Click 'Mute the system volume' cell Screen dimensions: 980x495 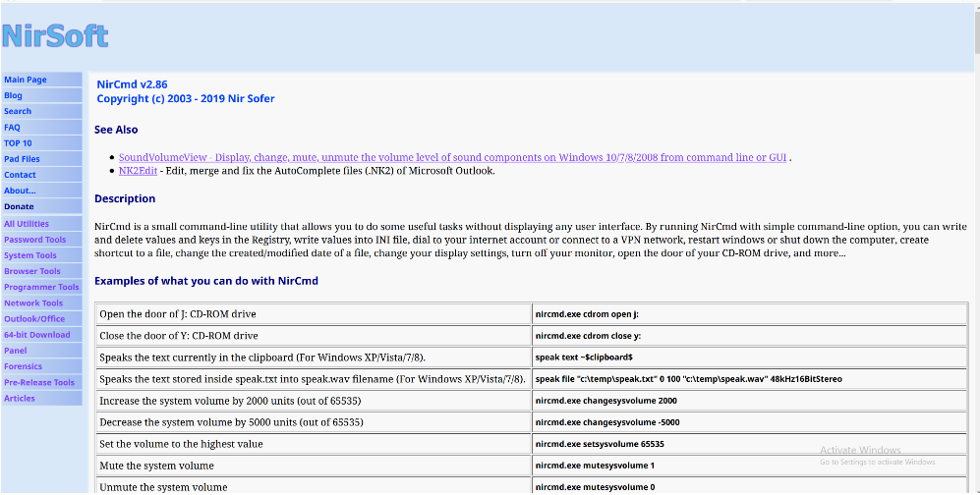(314, 466)
